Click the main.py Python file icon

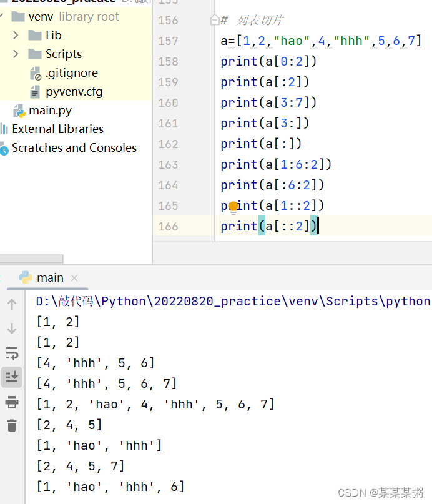point(19,111)
